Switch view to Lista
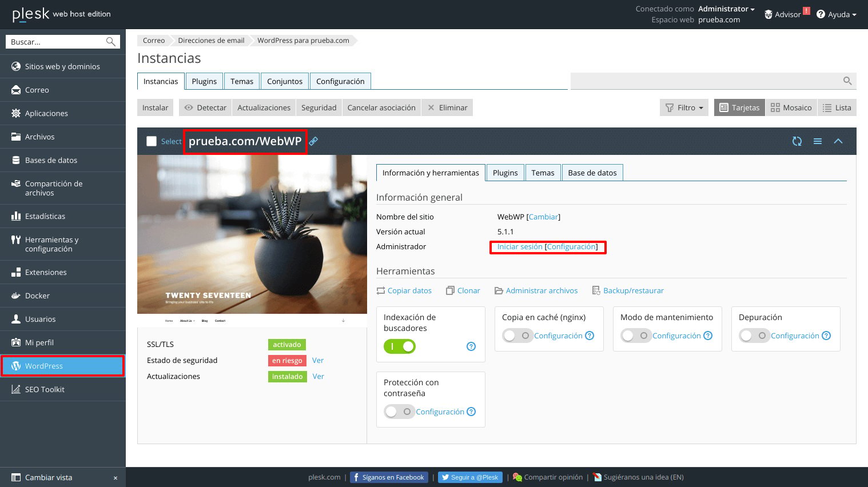This screenshot has height=487, width=868. coord(837,107)
